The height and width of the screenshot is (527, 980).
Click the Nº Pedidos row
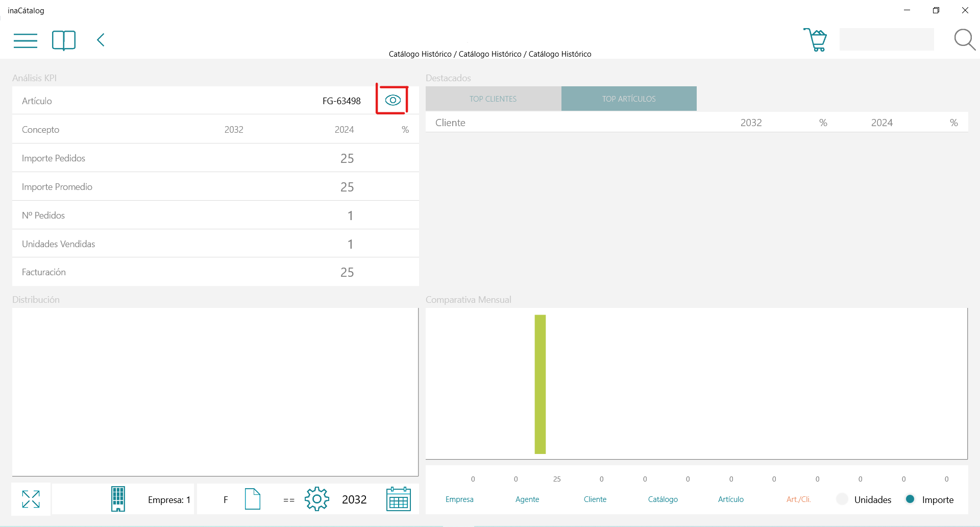(215, 215)
